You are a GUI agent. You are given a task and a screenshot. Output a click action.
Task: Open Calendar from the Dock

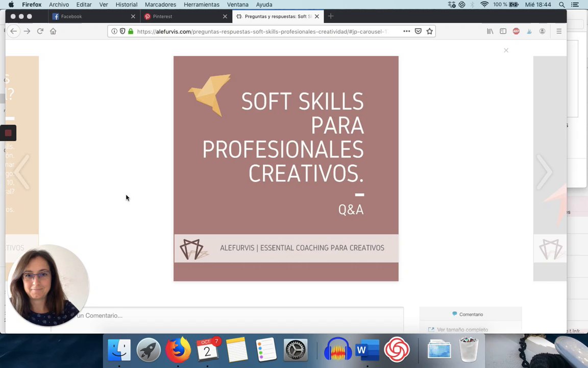point(207,350)
